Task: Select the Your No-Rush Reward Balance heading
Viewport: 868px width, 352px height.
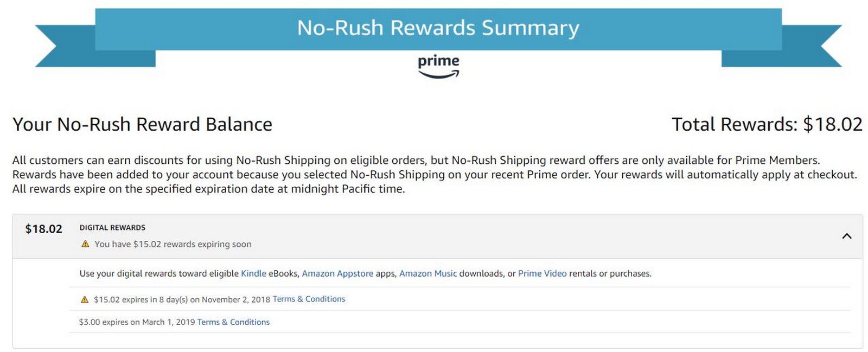Action: [142, 124]
